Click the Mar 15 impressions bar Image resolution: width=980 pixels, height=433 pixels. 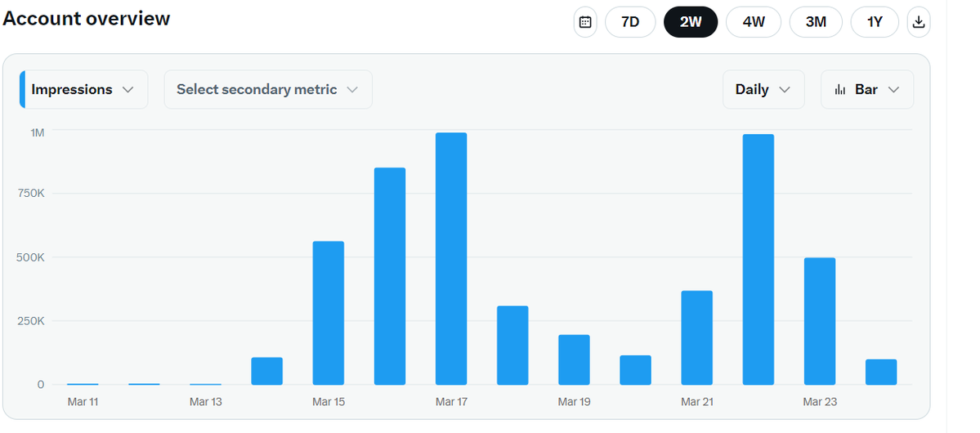click(328, 313)
